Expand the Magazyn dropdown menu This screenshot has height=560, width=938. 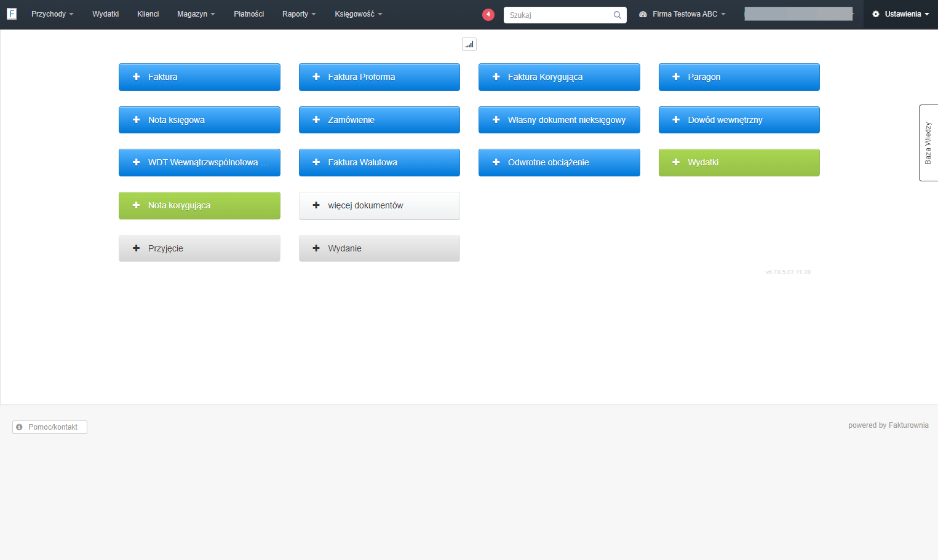coord(196,14)
